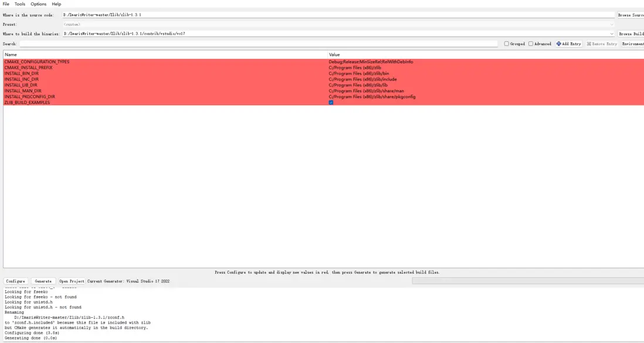The image size is (644, 343).
Task: Click the Configure button
Action: [16, 281]
